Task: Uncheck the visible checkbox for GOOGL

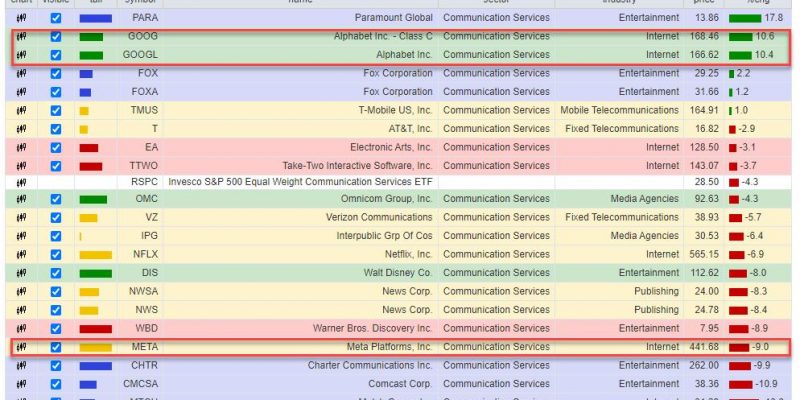Action: tap(56, 55)
